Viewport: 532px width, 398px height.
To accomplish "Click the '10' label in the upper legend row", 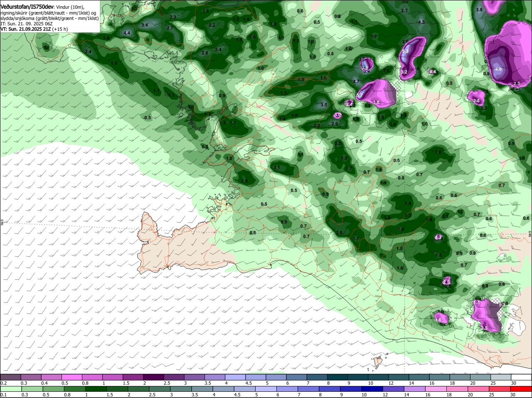I will pyautogui.click(x=370, y=383).
